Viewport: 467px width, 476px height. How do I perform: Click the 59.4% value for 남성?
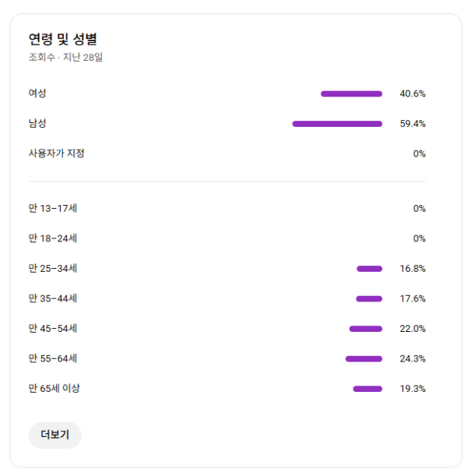click(413, 124)
